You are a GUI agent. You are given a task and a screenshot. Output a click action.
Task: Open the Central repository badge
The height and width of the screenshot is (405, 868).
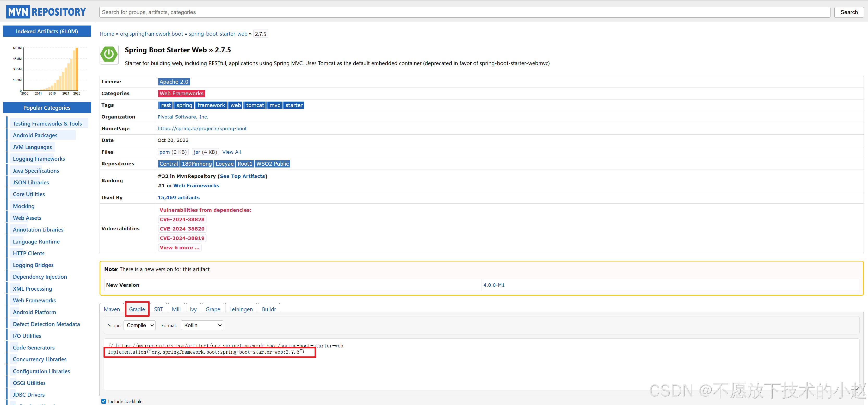point(169,164)
